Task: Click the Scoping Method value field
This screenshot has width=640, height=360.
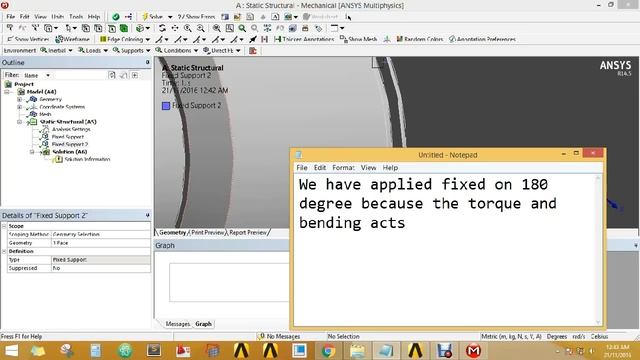Action: 101,234
